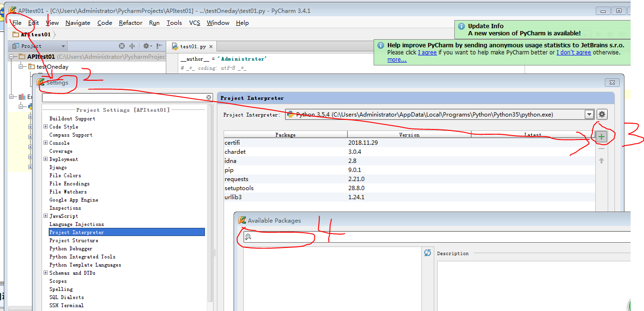The height and width of the screenshot is (311, 644).
Task: Open the Tools menu
Action: (x=174, y=22)
